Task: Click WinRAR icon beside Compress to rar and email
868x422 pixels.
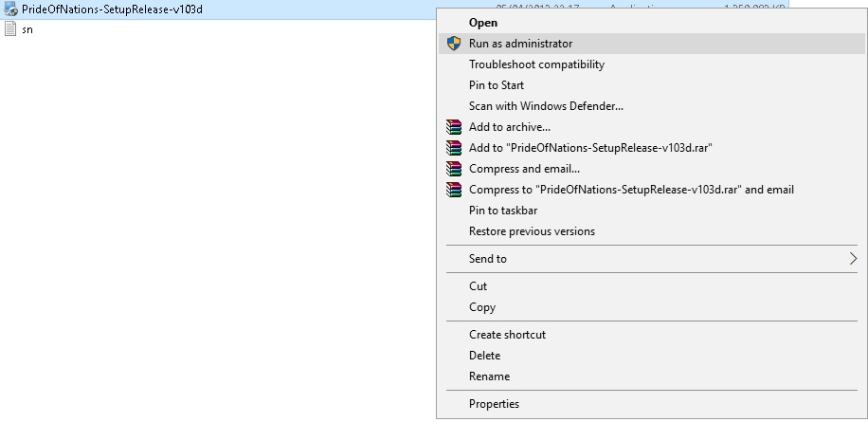Action: pos(454,190)
